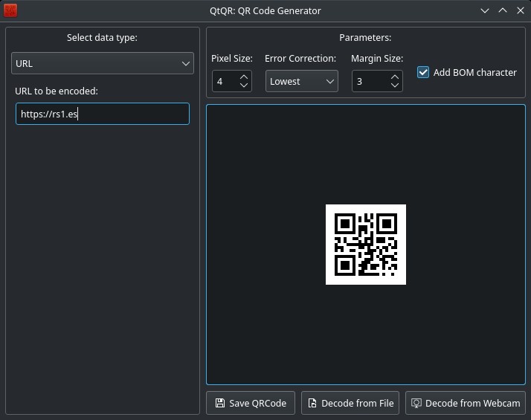Decrease Pixel Size with down arrow
The image size is (531, 420).
click(243, 85)
